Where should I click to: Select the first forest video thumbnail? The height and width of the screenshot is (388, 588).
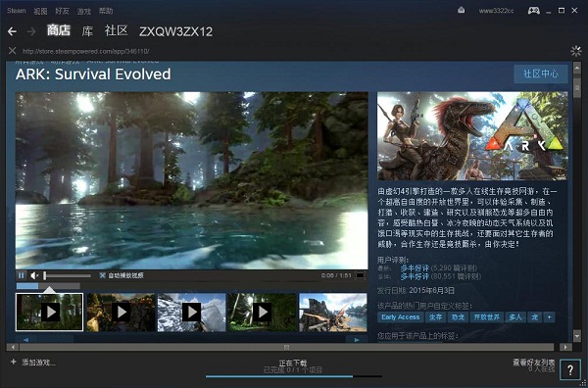[x=50, y=312]
